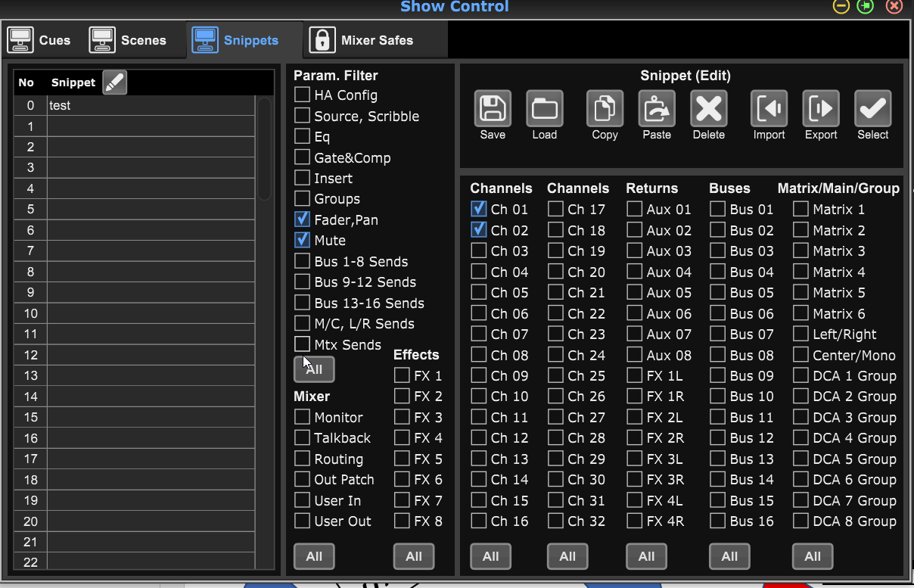Screen dimensions: 914x588
Task: Click the All button under Effects list
Action: 414,556
